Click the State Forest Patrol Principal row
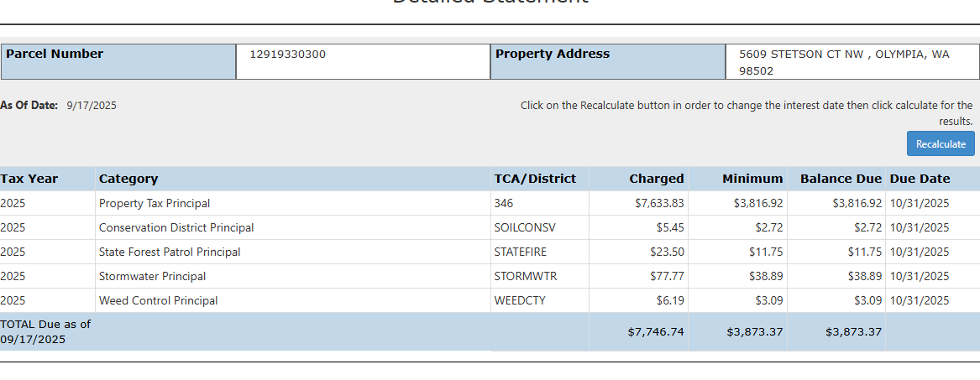This screenshot has width=980, height=380. coord(170,252)
